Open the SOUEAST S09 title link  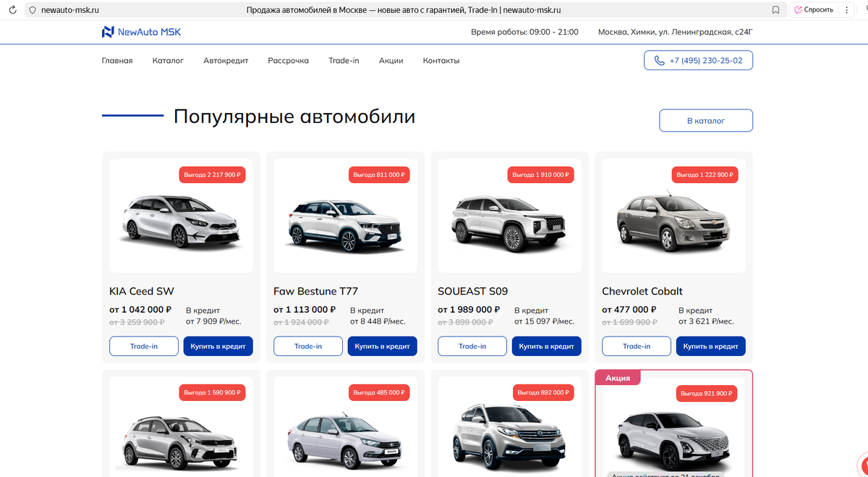473,291
